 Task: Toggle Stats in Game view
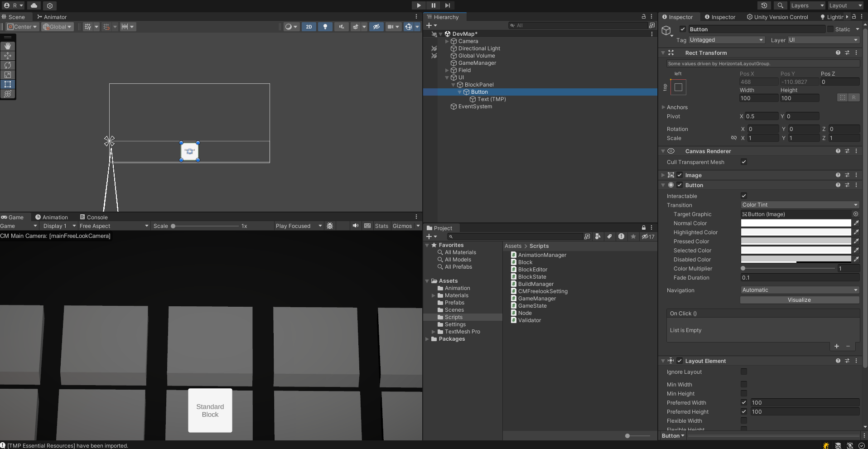381,226
